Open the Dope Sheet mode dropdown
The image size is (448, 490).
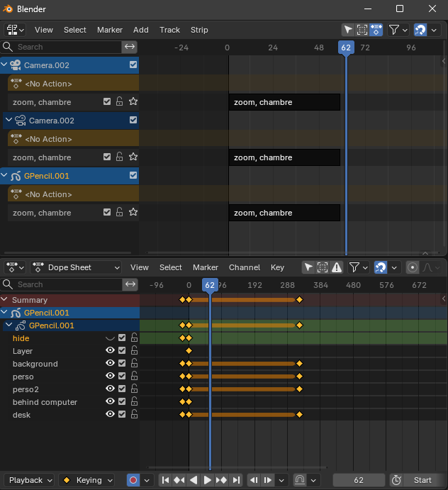pyautogui.click(x=76, y=267)
